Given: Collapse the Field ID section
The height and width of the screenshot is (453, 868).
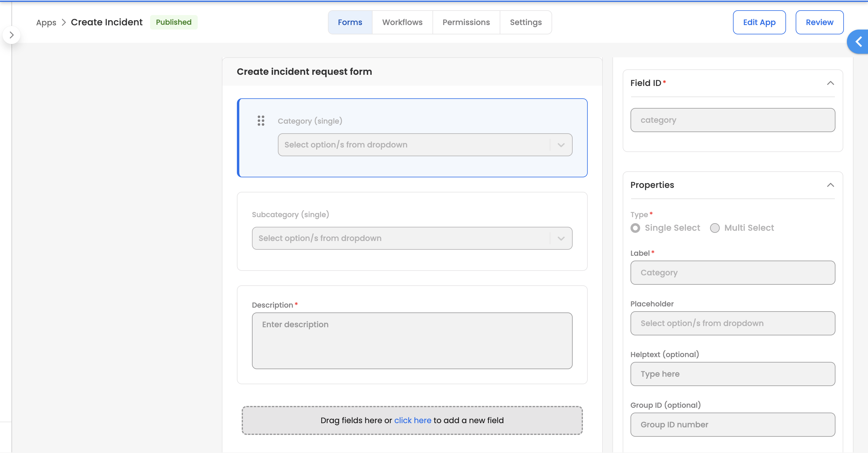Looking at the screenshot, I should point(830,83).
